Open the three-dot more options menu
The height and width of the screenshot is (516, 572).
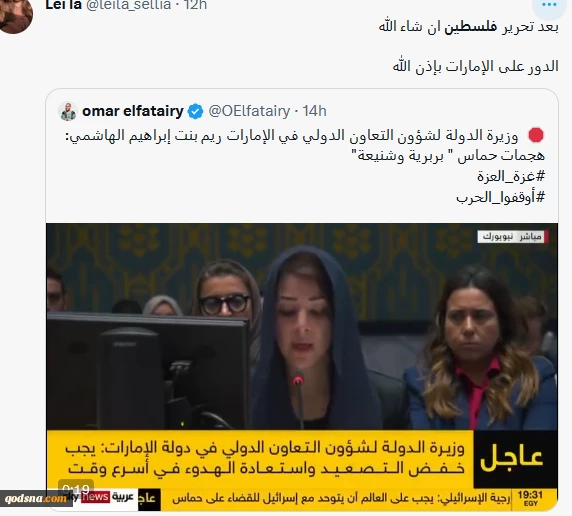[549, 5]
